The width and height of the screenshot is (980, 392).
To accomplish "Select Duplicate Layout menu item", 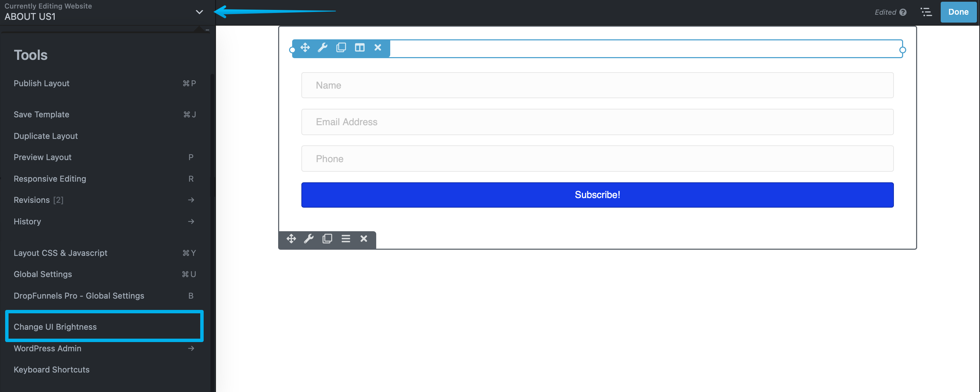I will point(105,136).
